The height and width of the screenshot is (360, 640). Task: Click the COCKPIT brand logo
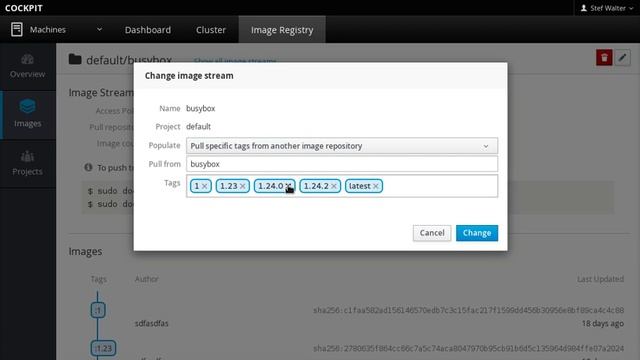tap(24, 8)
